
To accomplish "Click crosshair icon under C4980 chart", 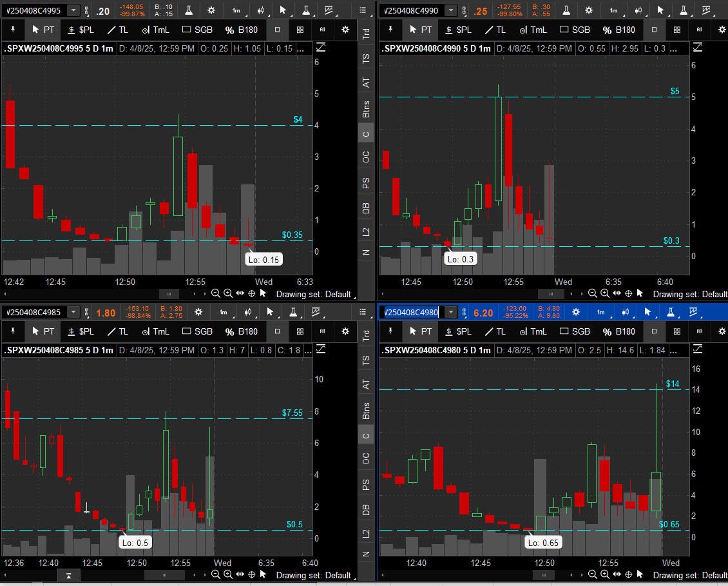I will tap(629, 574).
